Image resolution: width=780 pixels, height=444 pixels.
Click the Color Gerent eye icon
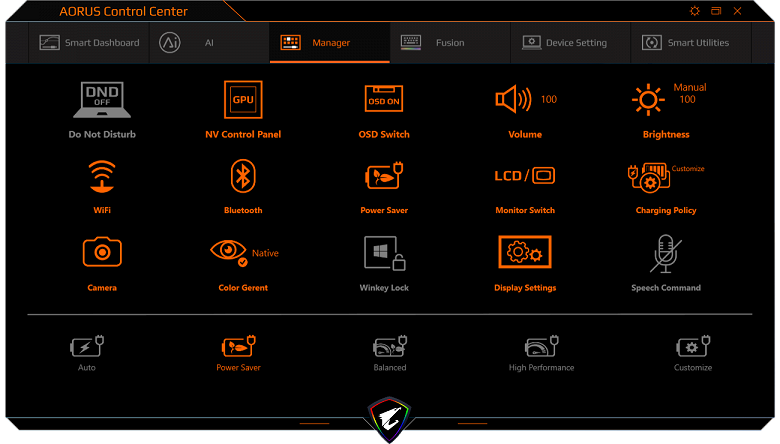tap(229, 253)
